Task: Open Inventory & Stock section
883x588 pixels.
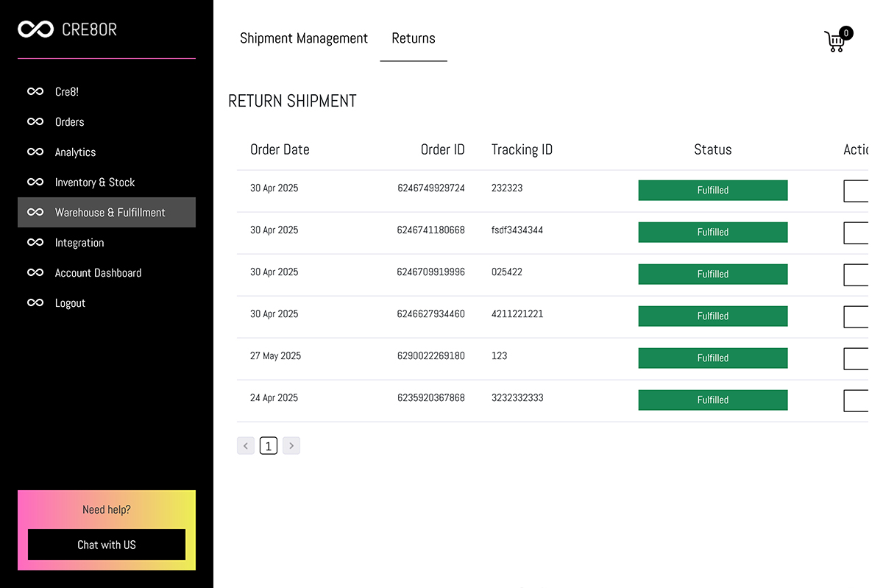Action: point(107,183)
